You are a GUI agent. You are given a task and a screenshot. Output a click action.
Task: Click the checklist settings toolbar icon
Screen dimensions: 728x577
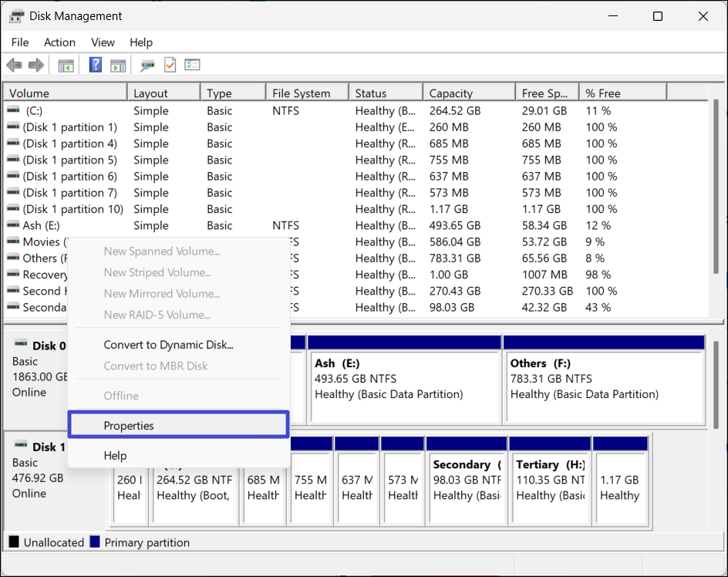[192, 66]
